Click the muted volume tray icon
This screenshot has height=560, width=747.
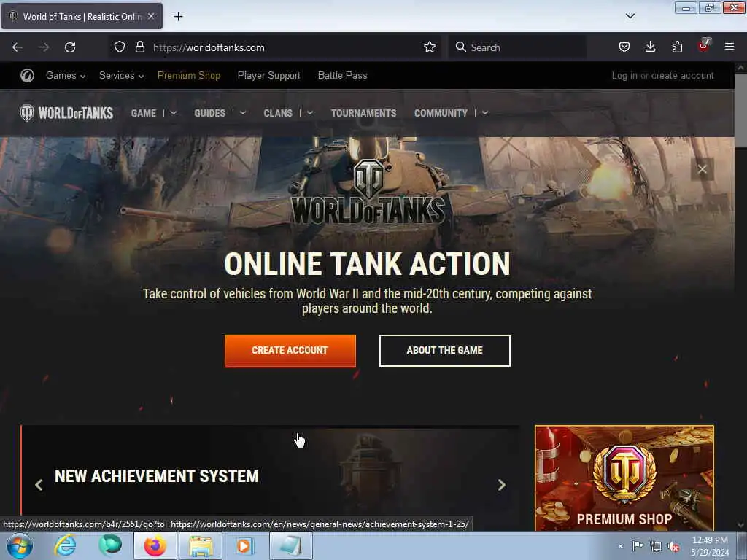coord(673,547)
